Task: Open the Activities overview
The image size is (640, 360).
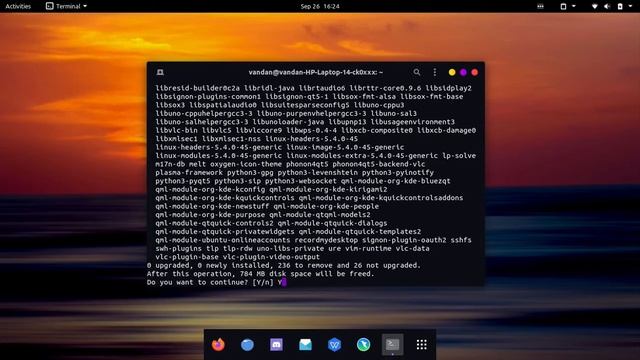Action: [x=18, y=6]
